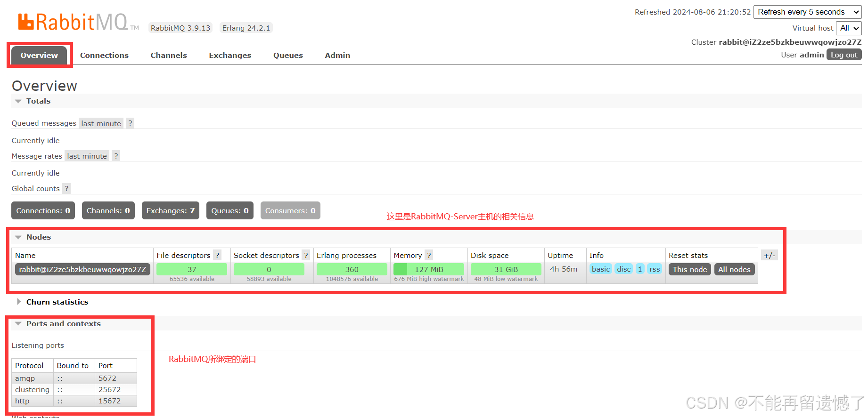
Task: Open the refresh interval dropdown
Action: (808, 12)
